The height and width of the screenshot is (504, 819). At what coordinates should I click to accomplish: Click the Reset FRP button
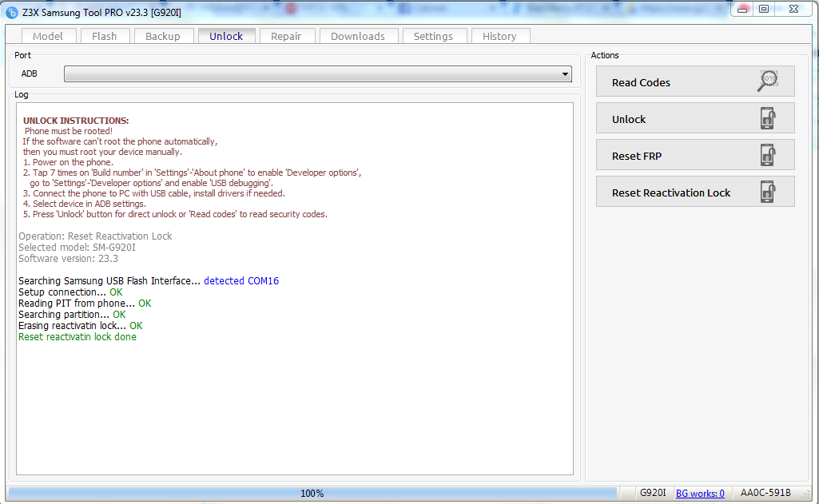694,155
